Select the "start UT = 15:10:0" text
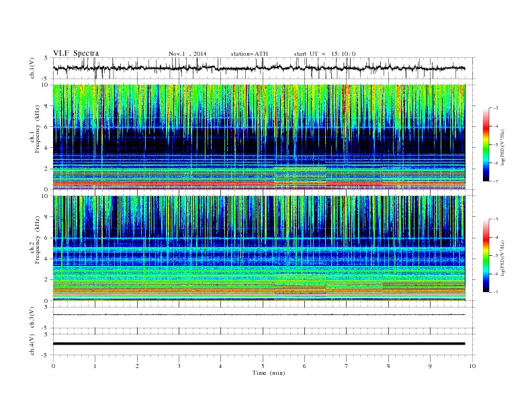This screenshot has height=411, width=532. pyautogui.click(x=324, y=54)
